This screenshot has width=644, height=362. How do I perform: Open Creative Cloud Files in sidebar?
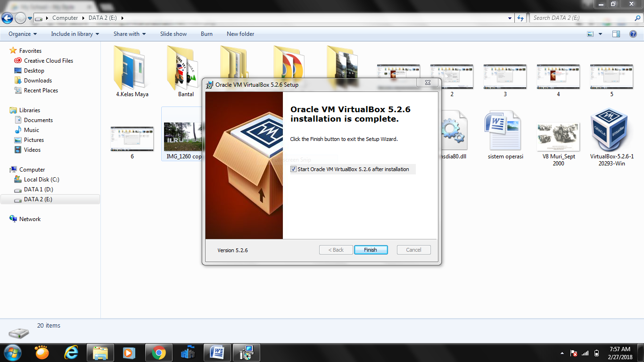[49, 61]
